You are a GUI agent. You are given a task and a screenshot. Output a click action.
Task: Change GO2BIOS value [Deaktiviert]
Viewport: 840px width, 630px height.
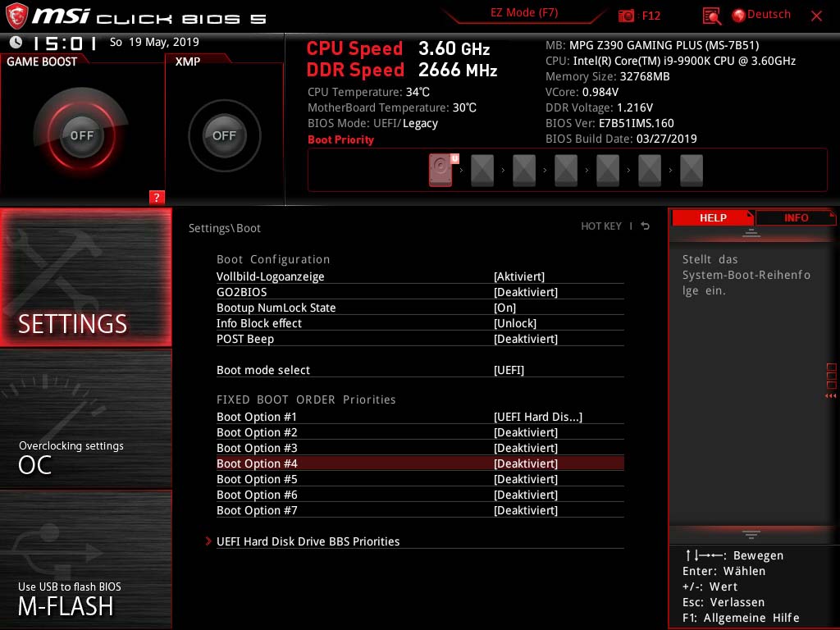click(526, 292)
